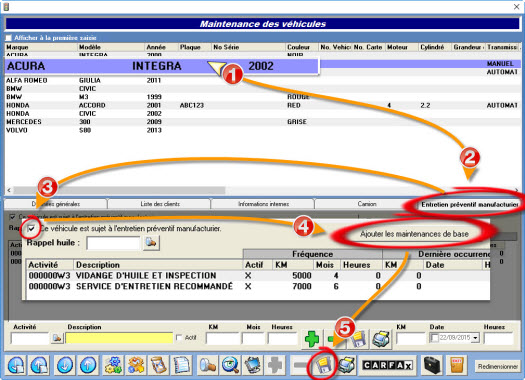This screenshot has height=380, width=525.
Task: Click Ajouter les maintenances de base
Action: point(414,234)
